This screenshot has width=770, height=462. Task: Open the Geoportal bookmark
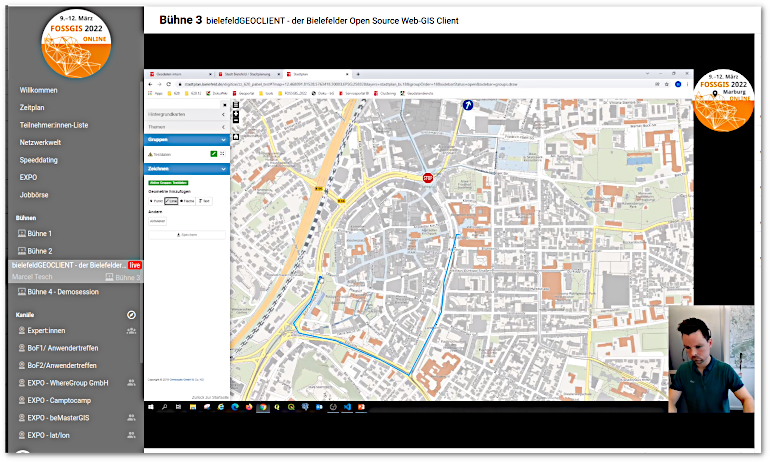click(244, 93)
